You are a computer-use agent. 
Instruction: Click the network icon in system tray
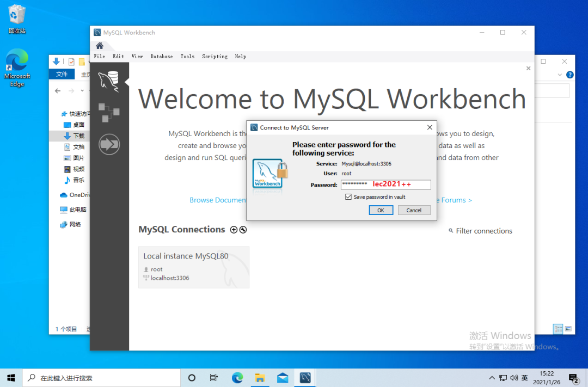503,378
